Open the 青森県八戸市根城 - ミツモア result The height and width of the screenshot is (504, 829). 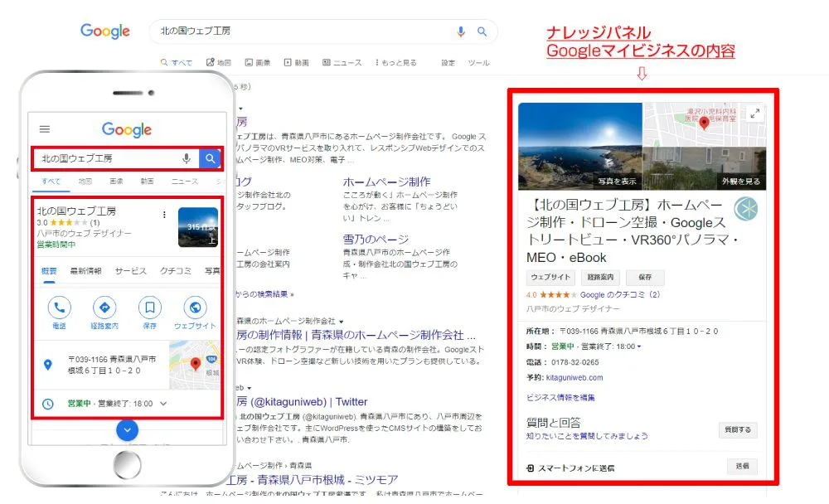pos(313,480)
